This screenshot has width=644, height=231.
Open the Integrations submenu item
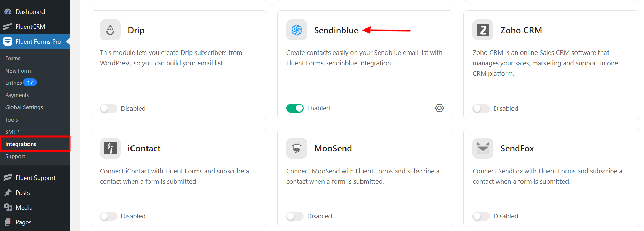coord(21,144)
